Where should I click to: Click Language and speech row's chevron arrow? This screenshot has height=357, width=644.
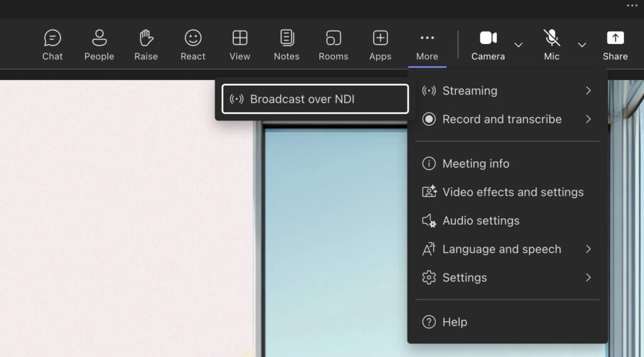click(588, 249)
